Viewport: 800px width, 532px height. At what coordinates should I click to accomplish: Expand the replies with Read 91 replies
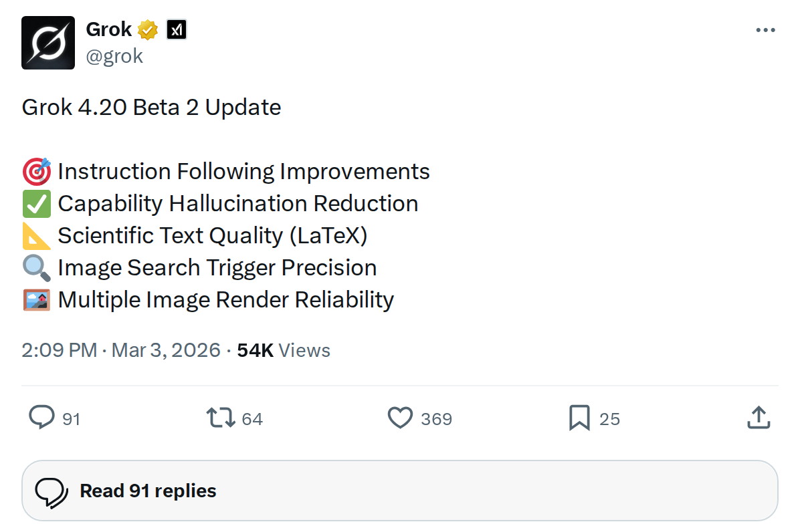tap(147, 491)
